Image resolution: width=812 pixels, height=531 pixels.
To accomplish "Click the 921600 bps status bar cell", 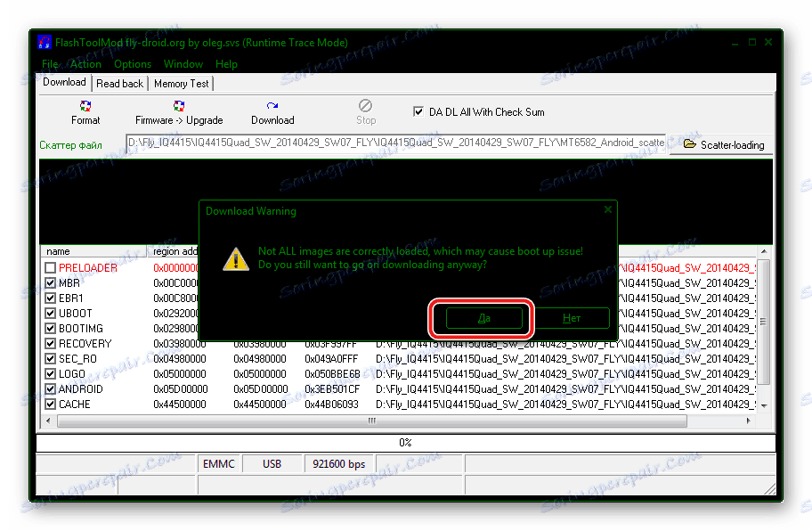I will (339, 463).
